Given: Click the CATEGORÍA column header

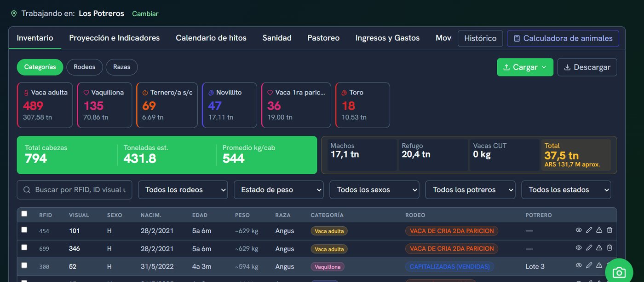Looking at the screenshot, I should pyautogui.click(x=327, y=215).
